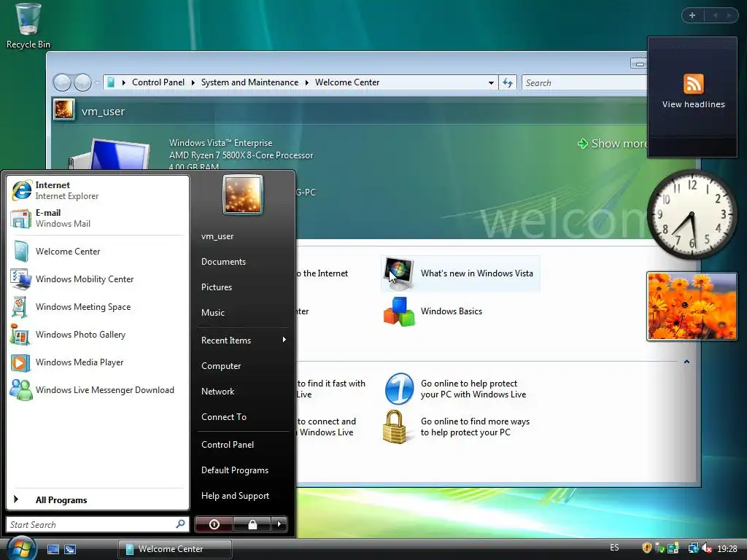Click the ES language indicator
Screen dimensions: 747x560
pyautogui.click(x=614, y=548)
